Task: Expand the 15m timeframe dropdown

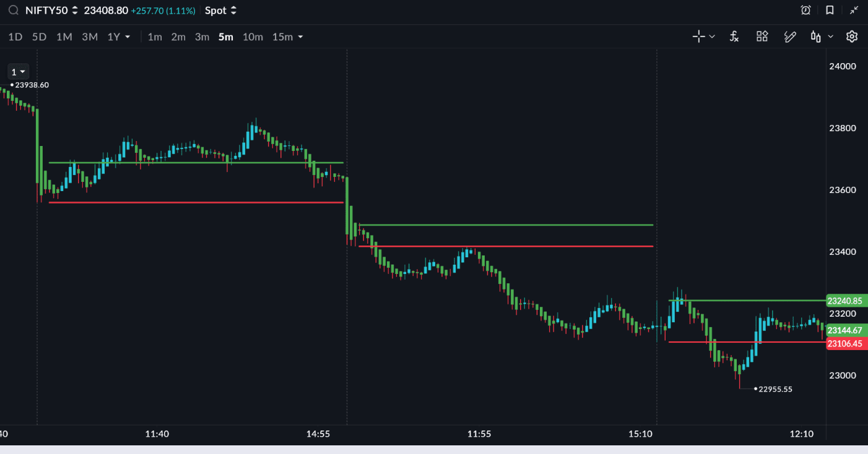Action: coord(288,36)
